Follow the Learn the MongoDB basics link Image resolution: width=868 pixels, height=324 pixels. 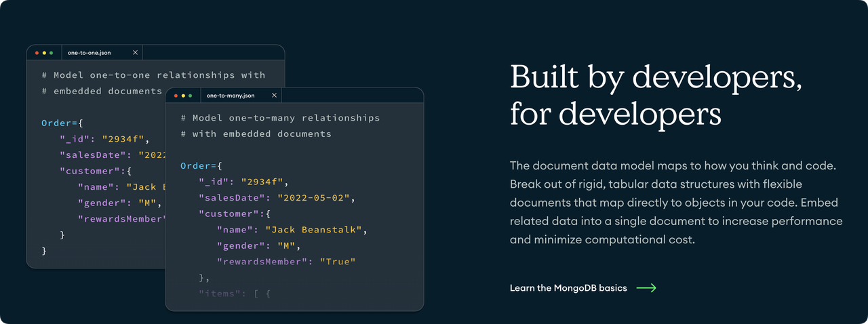pos(583,288)
